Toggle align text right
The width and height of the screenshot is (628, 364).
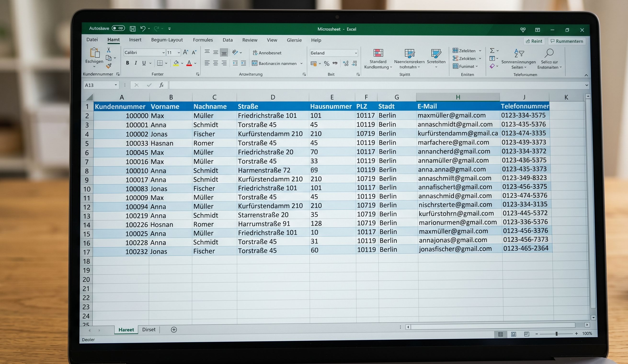224,63
